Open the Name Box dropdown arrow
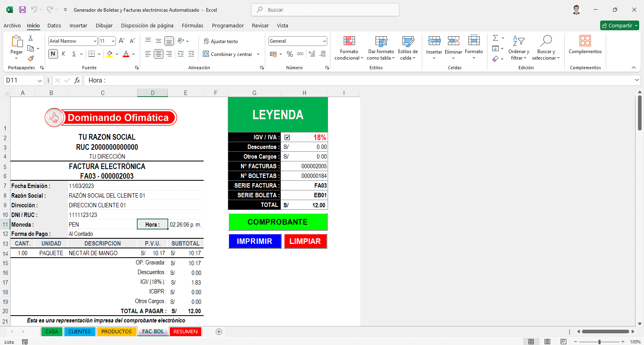This screenshot has height=345, width=644. click(x=40, y=81)
